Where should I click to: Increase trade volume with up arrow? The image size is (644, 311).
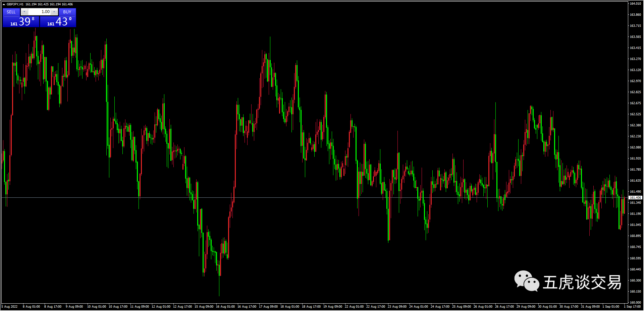[x=54, y=12]
